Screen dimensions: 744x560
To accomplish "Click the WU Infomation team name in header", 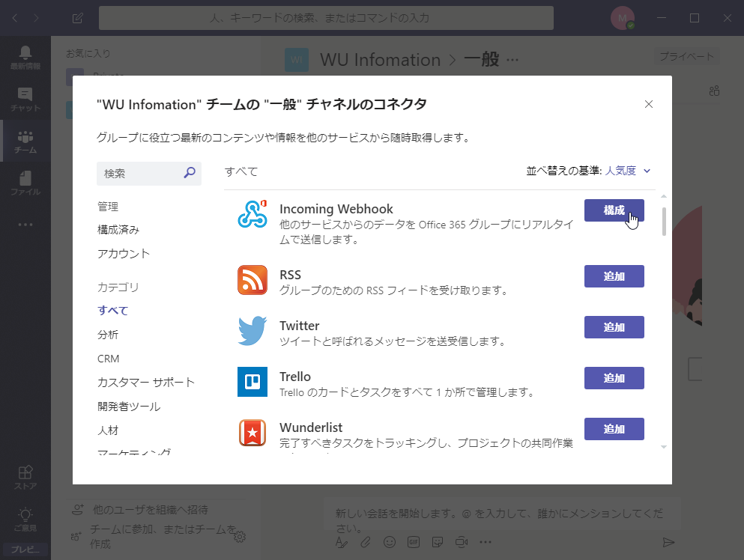I will click(x=380, y=60).
